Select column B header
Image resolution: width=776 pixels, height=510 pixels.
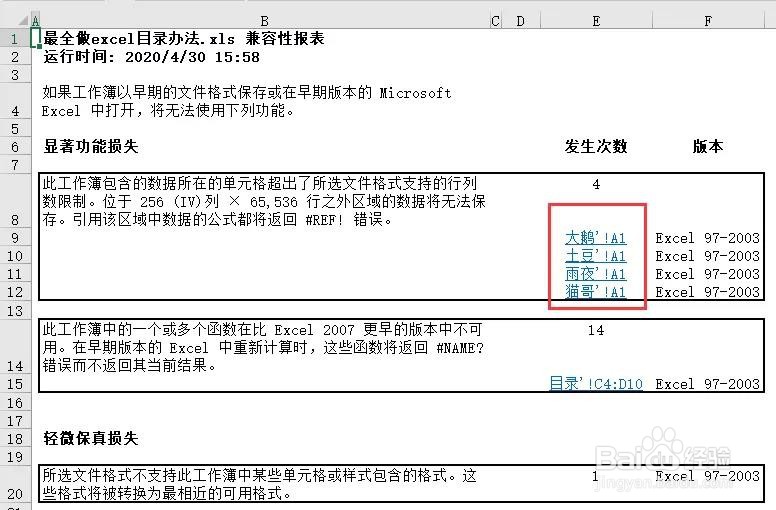pos(264,21)
